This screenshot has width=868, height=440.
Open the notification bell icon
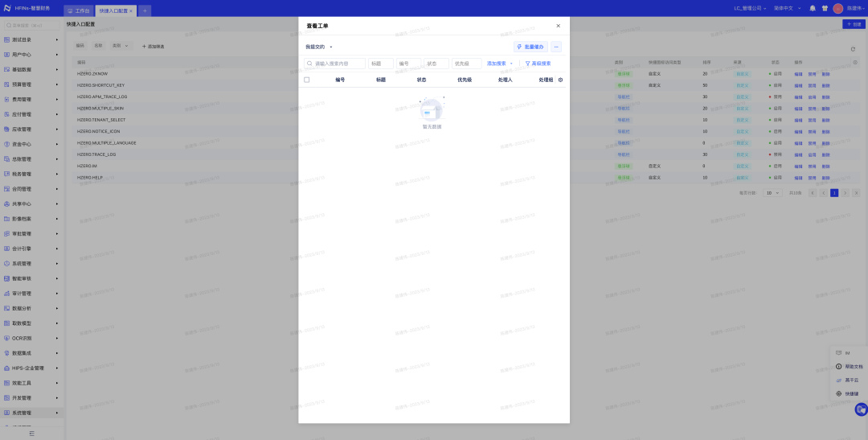click(813, 8)
